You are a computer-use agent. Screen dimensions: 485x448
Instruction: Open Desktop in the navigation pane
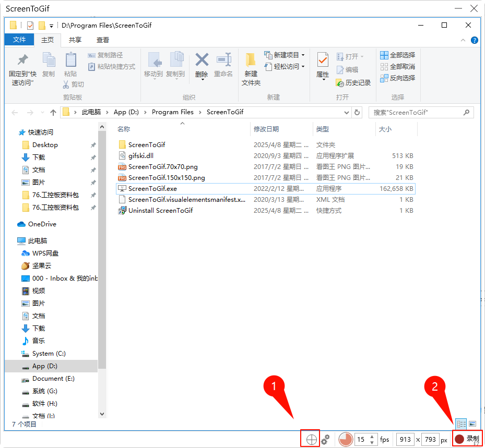40,145
